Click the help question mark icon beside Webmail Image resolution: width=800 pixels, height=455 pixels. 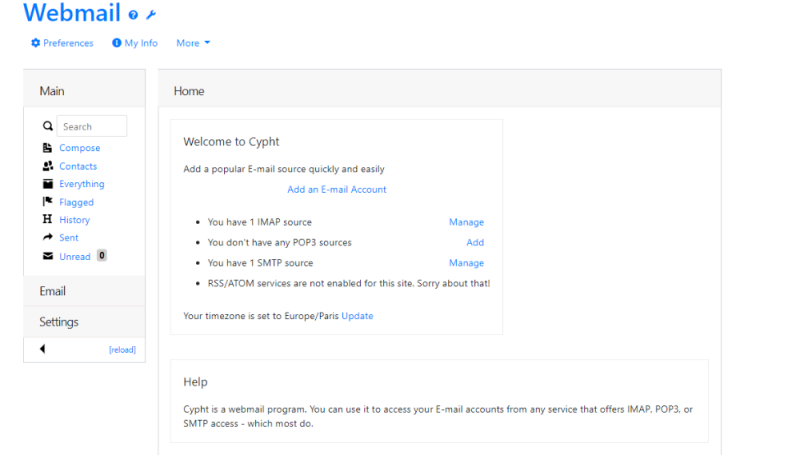133,15
